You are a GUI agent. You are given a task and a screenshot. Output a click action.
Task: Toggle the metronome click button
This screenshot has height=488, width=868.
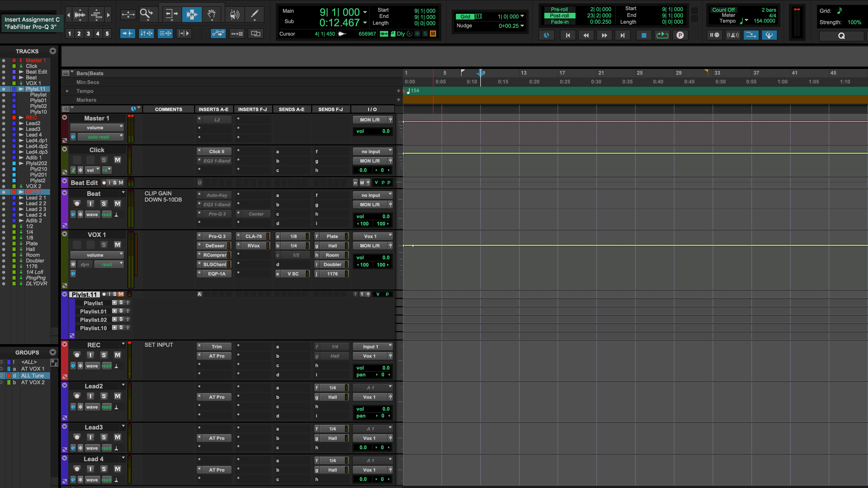click(x=732, y=35)
